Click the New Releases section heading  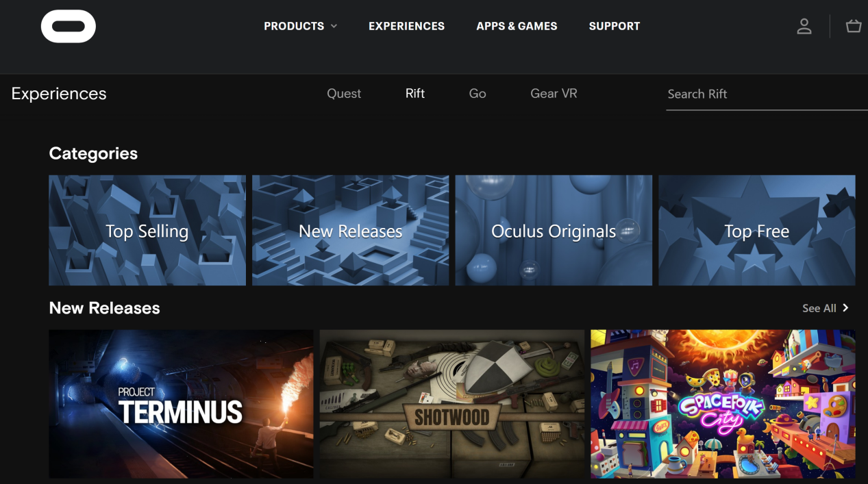pos(104,308)
